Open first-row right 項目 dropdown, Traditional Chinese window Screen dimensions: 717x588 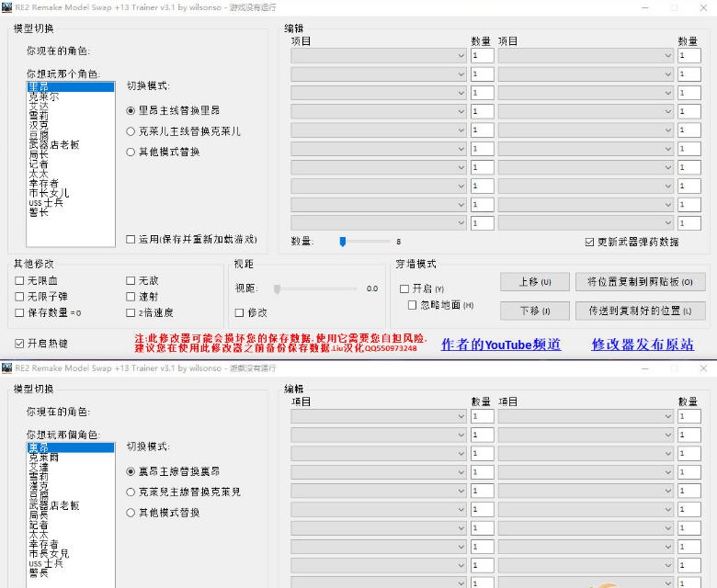coord(586,416)
